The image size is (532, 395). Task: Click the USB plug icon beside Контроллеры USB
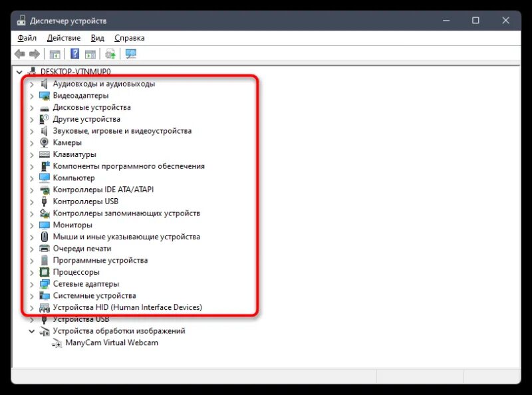[44, 201]
